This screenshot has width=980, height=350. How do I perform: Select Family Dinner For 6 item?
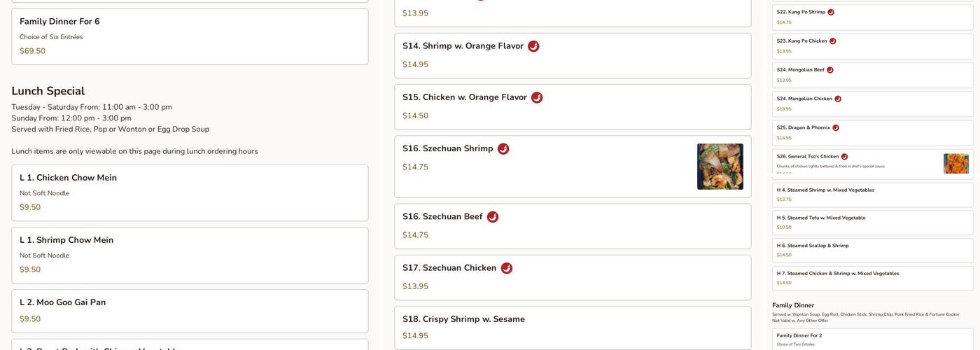pyautogui.click(x=190, y=36)
